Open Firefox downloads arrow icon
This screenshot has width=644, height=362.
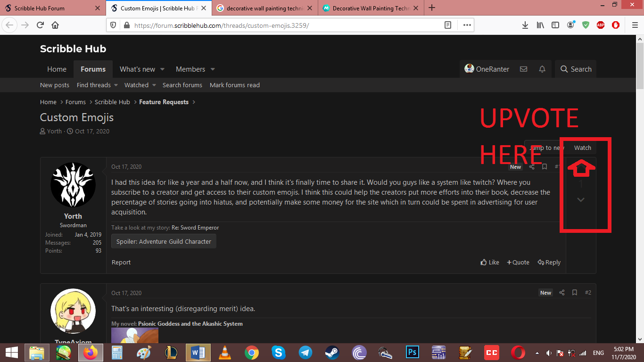pyautogui.click(x=525, y=25)
